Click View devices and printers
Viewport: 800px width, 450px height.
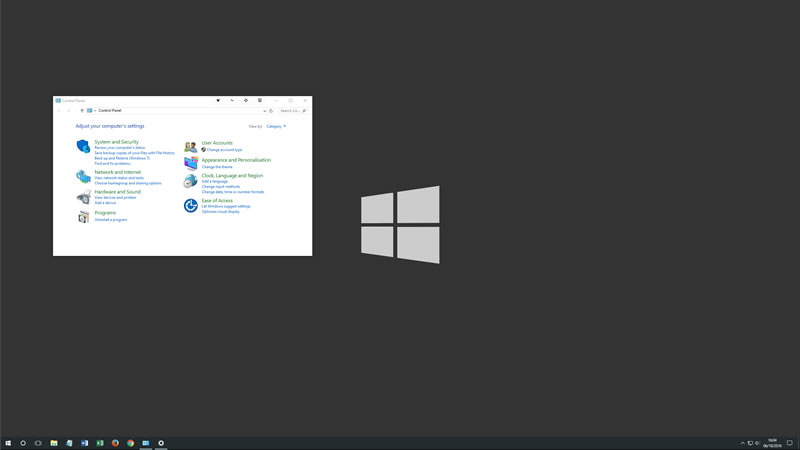coord(115,197)
